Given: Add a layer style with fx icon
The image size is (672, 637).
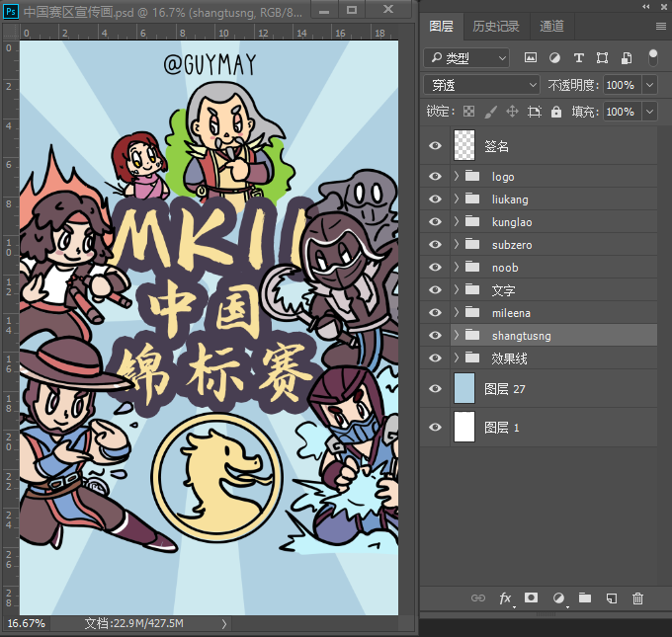Looking at the screenshot, I should pyautogui.click(x=505, y=598).
